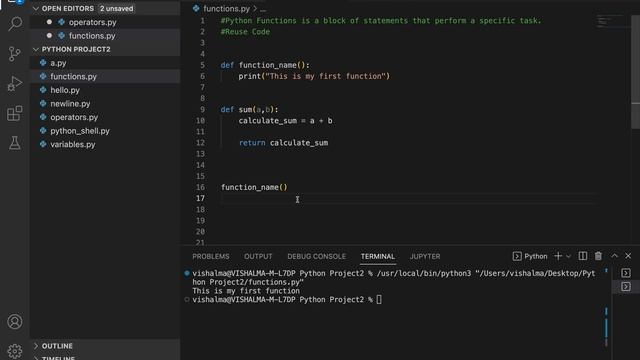Select the second terminal instance in side list

[x=626, y=287]
